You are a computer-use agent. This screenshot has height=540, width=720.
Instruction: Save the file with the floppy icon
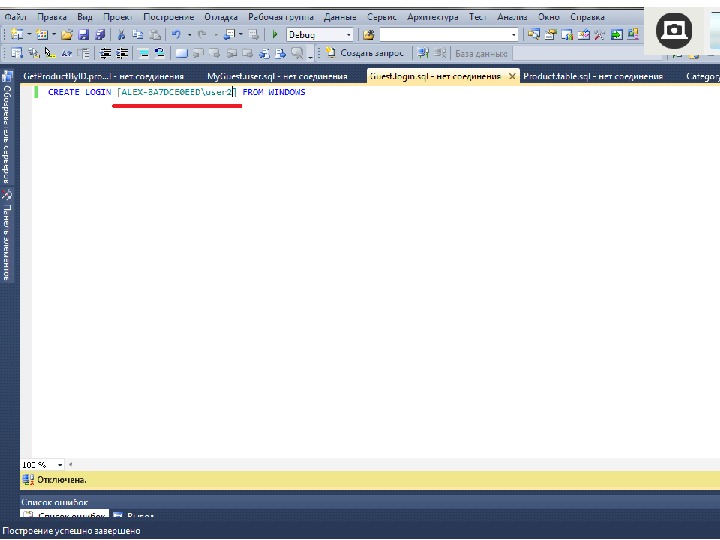[84, 34]
